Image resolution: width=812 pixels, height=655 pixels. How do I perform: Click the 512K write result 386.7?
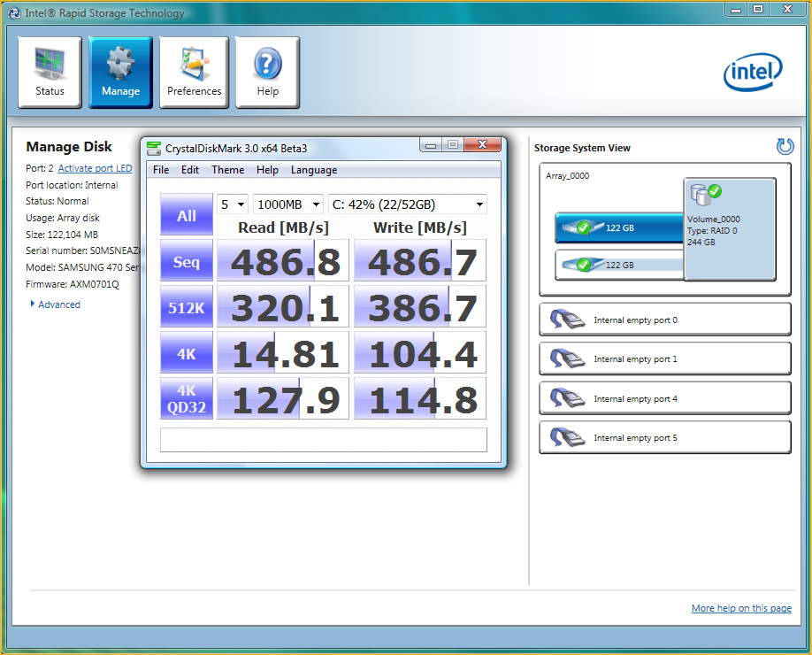[420, 307]
